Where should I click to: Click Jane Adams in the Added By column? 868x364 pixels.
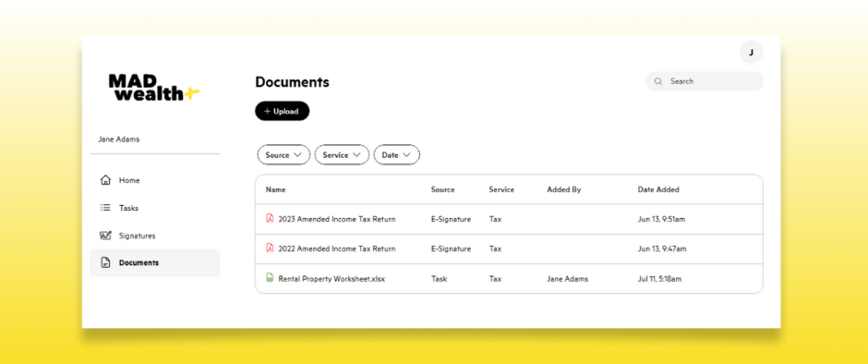567,279
